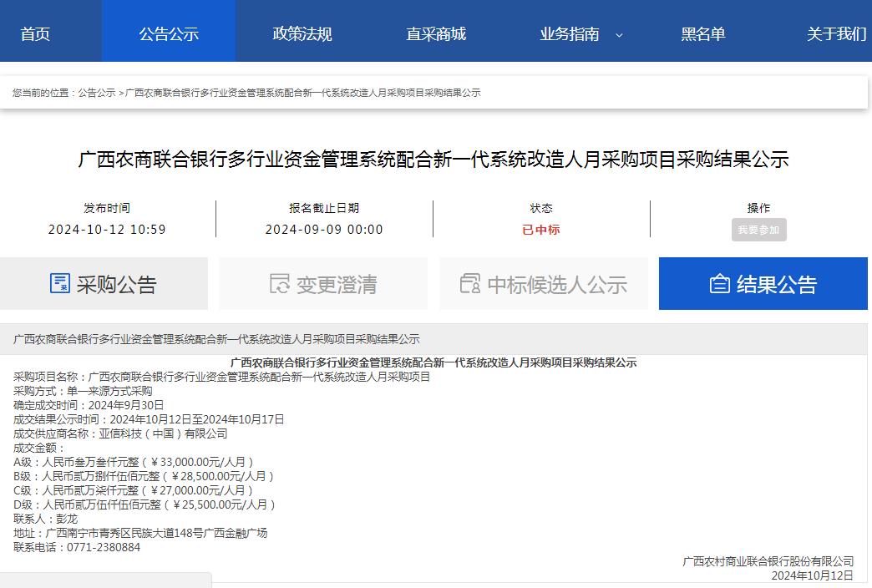Screen dimensions: 872x588
Task: Click the 采购公告 document icon
Action: coord(60,283)
